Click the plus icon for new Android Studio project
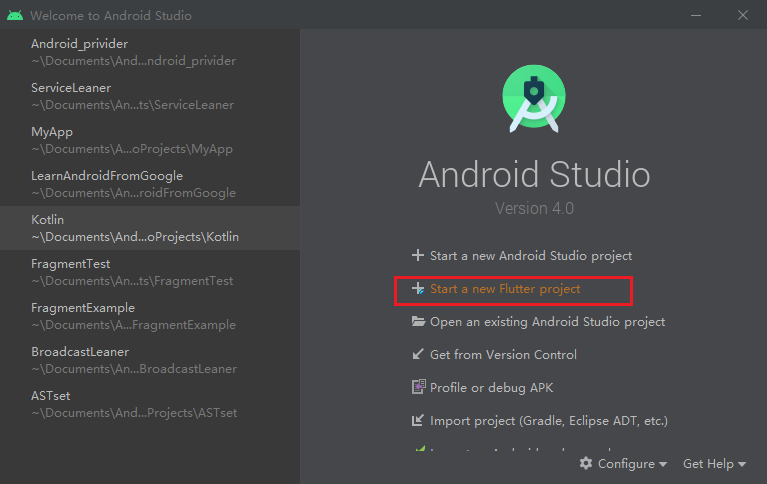767x484 pixels. click(x=417, y=255)
